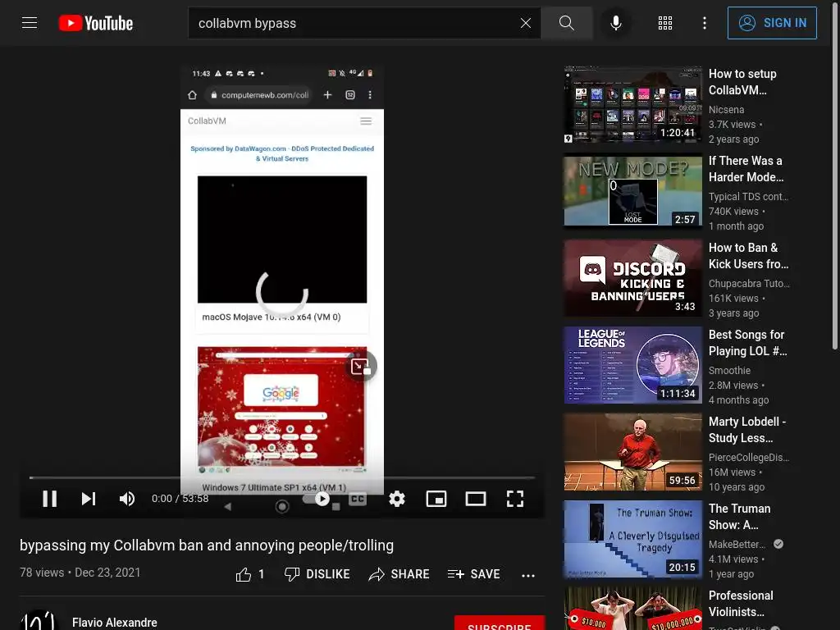Open Marty Lobdell - Study Less title
The image size is (840, 630).
coord(747,430)
